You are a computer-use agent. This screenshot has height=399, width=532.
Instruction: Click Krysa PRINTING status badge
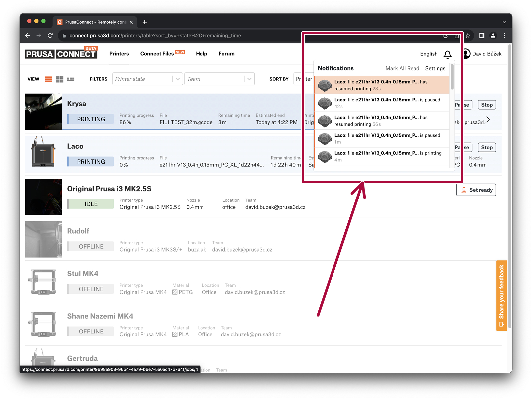point(91,119)
